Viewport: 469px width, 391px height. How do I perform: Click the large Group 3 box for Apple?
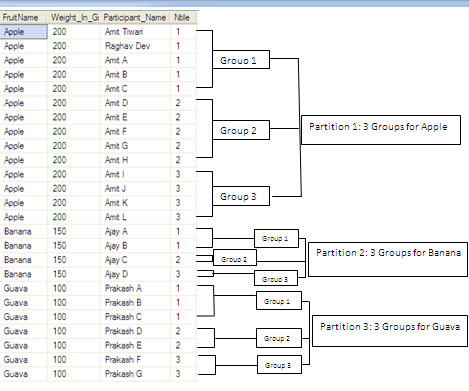point(241,196)
